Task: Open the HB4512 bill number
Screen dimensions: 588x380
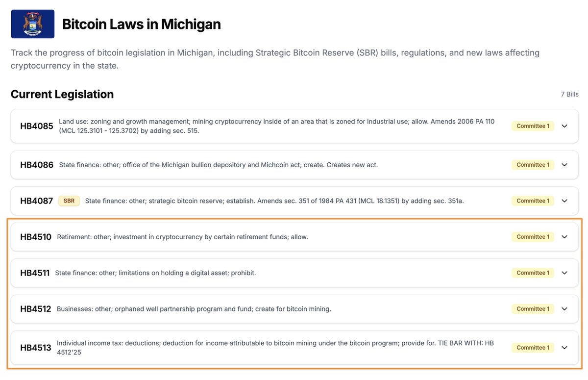Action: coord(36,309)
